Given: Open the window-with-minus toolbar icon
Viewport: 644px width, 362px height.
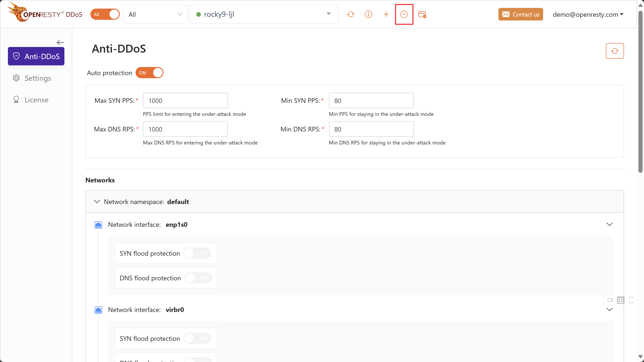Looking at the screenshot, I should coord(422,14).
